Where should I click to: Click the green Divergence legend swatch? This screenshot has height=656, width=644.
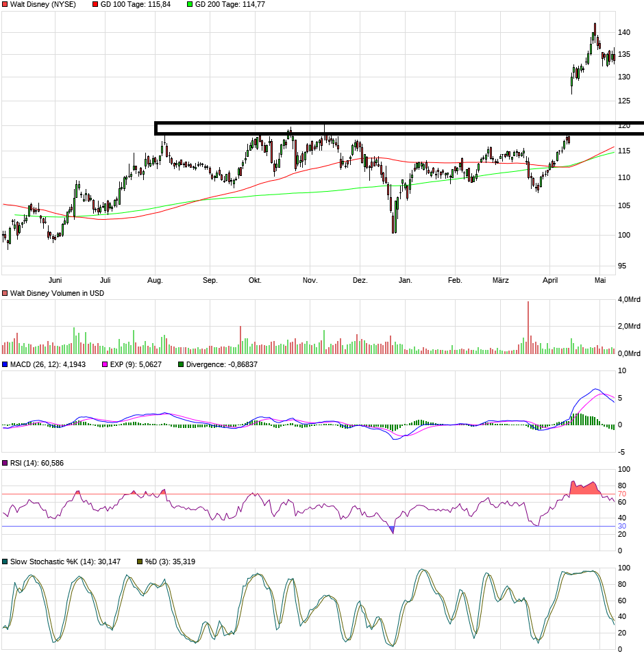(x=181, y=364)
